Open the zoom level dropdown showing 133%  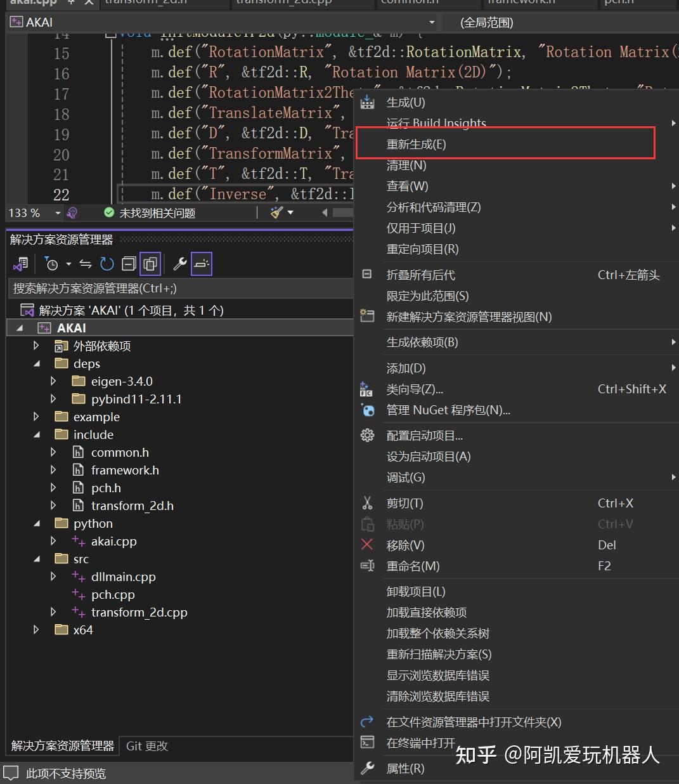57,212
